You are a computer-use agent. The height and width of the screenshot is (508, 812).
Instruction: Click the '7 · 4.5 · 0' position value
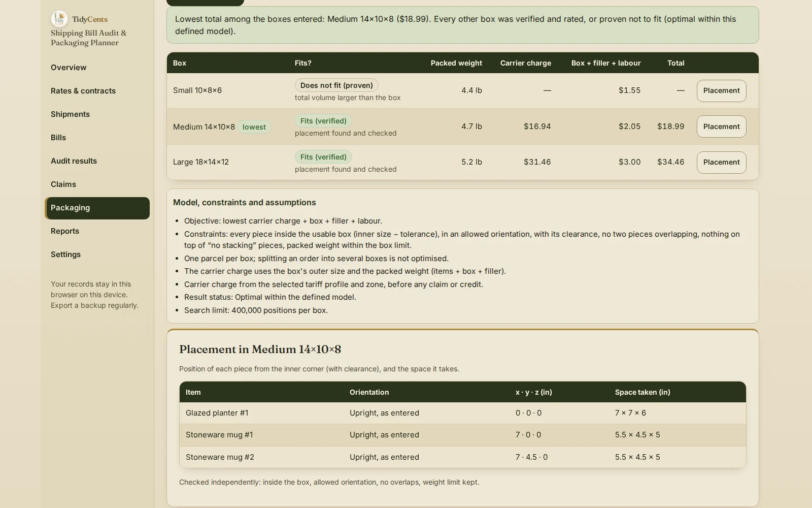tap(531, 457)
